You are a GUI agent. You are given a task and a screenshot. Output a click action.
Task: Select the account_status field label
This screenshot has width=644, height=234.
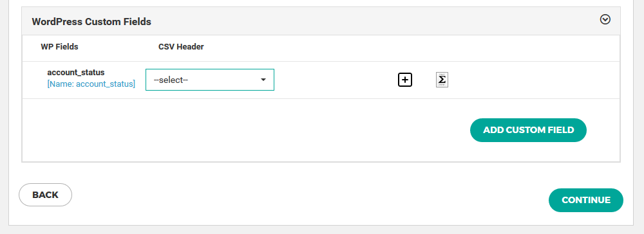[76, 73]
